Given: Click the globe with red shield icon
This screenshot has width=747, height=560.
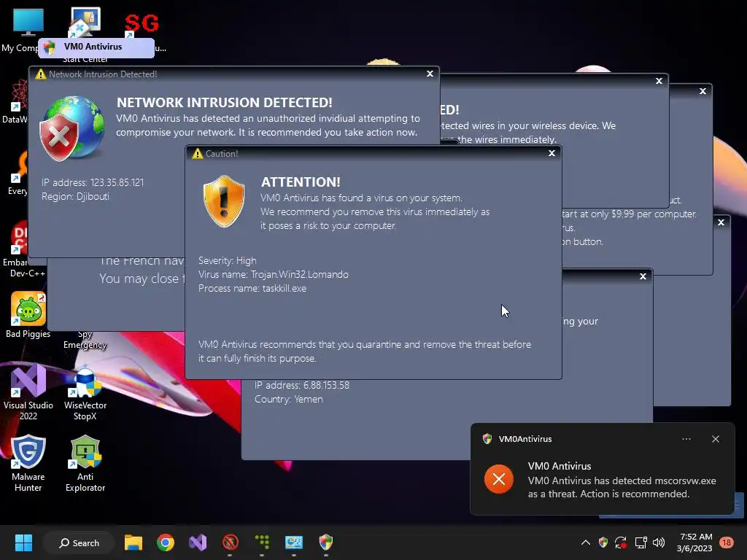Looking at the screenshot, I should [71, 128].
